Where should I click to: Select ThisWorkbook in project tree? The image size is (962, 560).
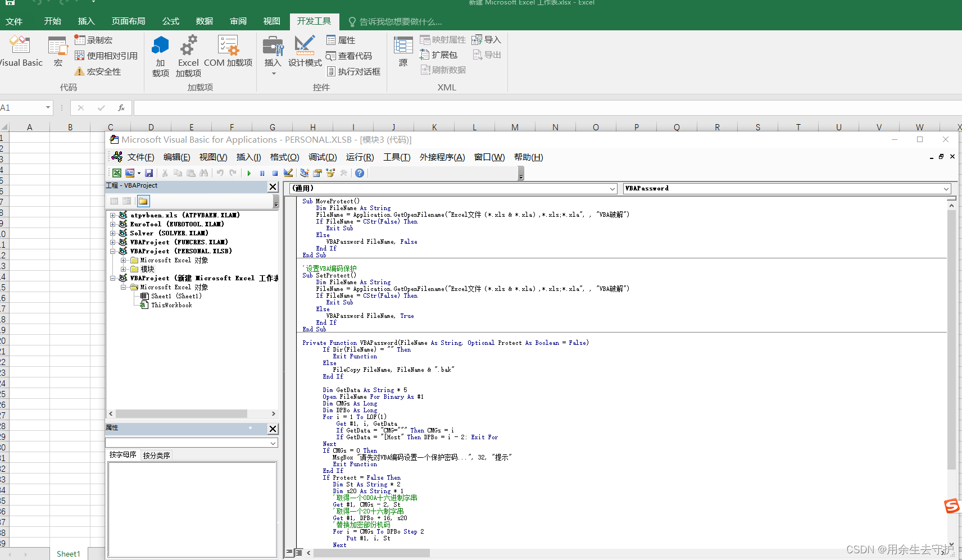point(171,305)
